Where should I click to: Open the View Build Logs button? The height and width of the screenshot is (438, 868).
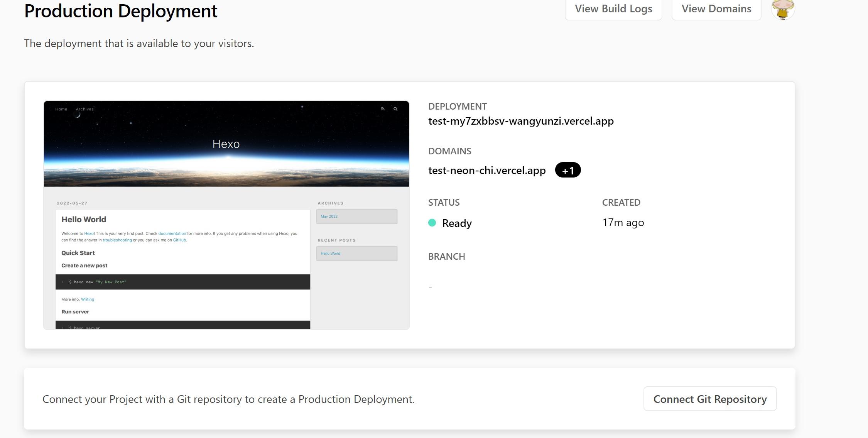pyautogui.click(x=613, y=9)
